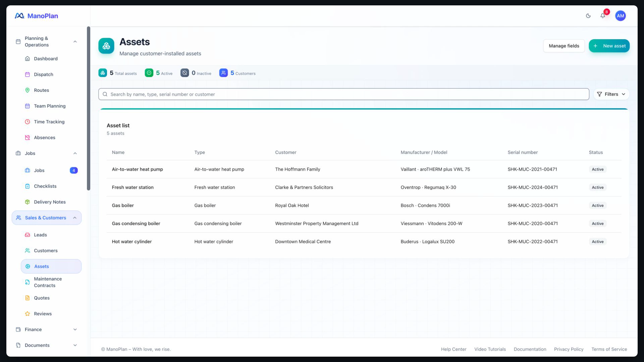Collapse the Jobs section chevron
This screenshot has width=644, height=362.
pos(75,153)
